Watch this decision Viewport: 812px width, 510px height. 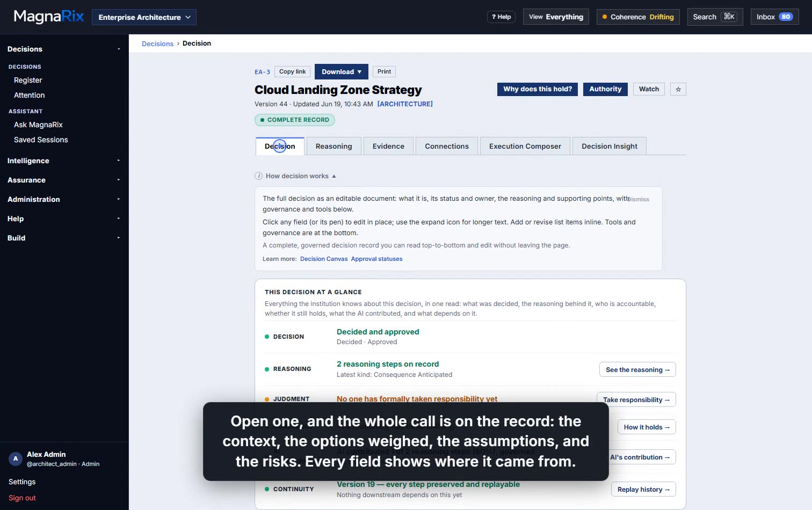(649, 89)
